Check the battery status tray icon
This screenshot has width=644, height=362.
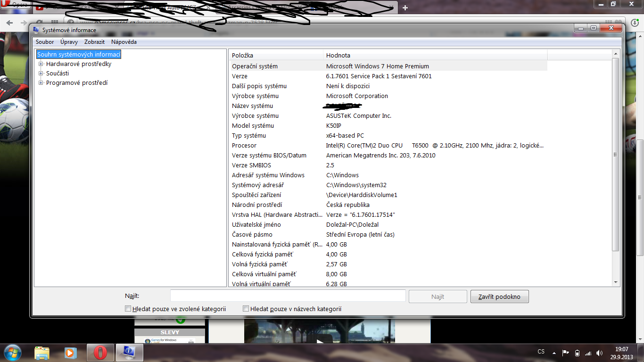[577, 353]
